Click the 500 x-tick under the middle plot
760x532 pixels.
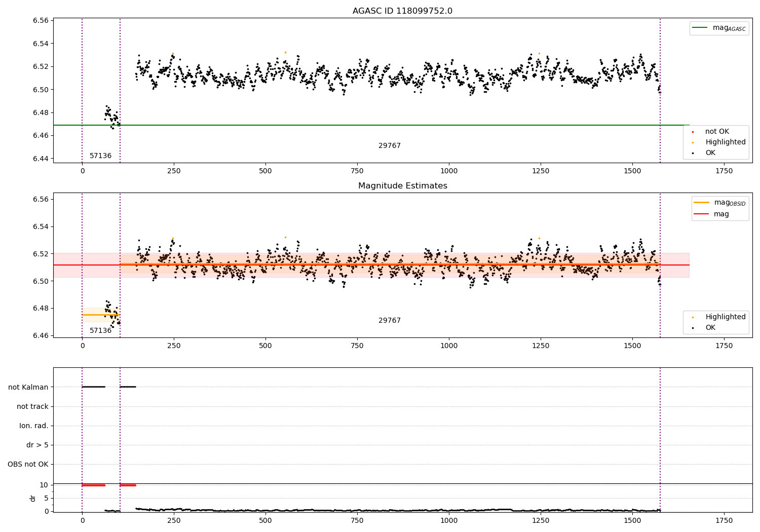pyautogui.click(x=265, y=346)
